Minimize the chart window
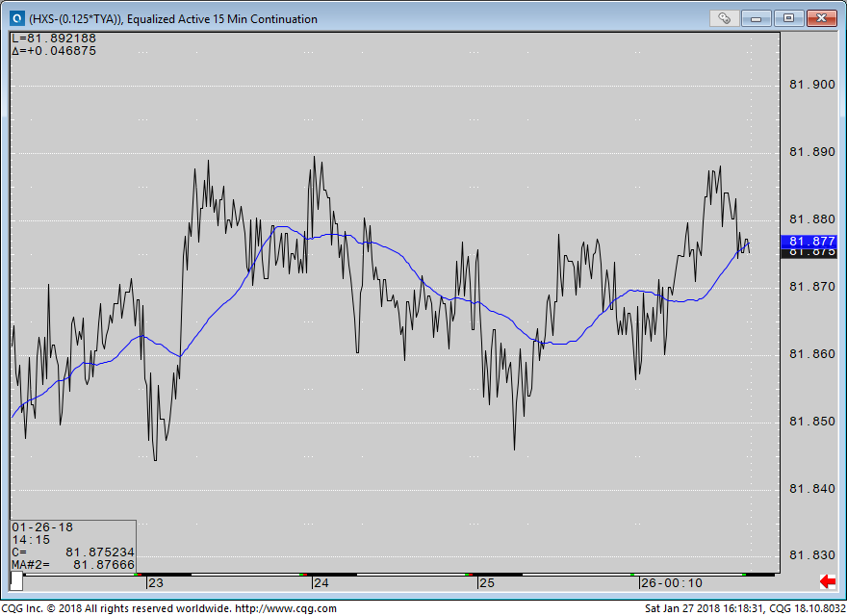847x616 pixels. pyautogui.click(x=756, y=18)
